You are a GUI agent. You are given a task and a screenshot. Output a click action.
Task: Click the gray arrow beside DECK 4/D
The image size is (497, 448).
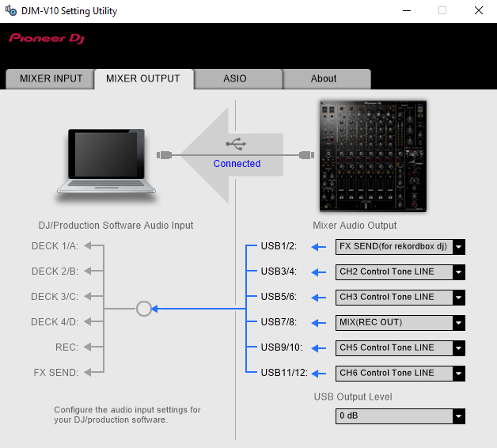[x=89, y=321]
